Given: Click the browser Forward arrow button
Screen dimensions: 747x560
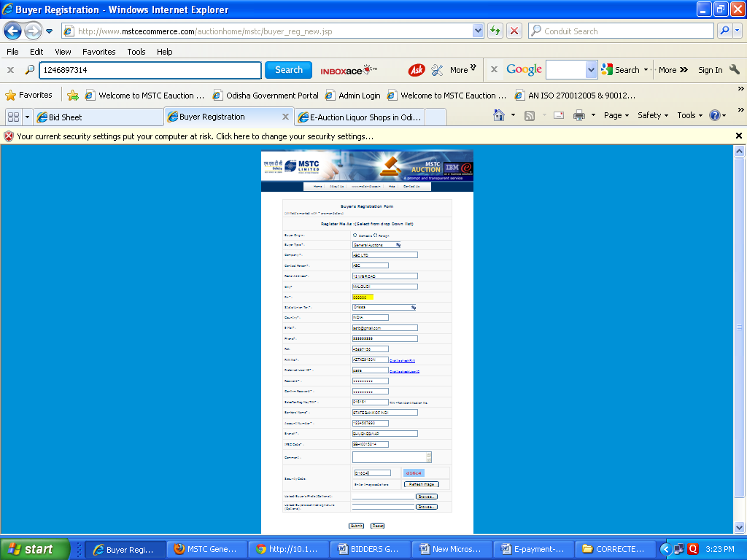Looking at the screenshot, I should coord(33,31).
